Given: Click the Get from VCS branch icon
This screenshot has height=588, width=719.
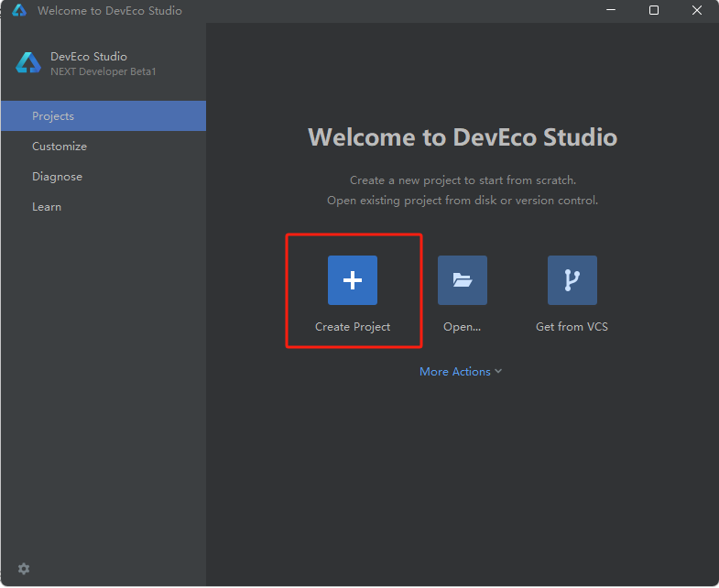Looking at the screenshot, I should 572,280.
